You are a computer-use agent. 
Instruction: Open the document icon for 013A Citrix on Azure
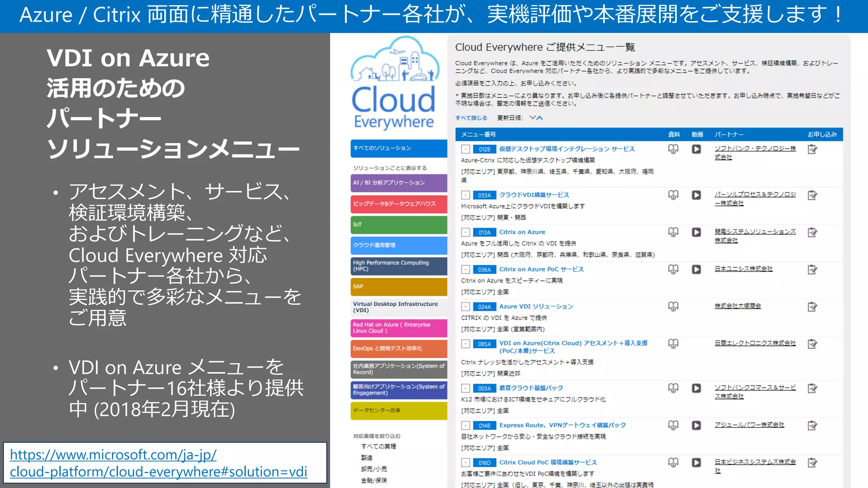[x=673, y=232]
